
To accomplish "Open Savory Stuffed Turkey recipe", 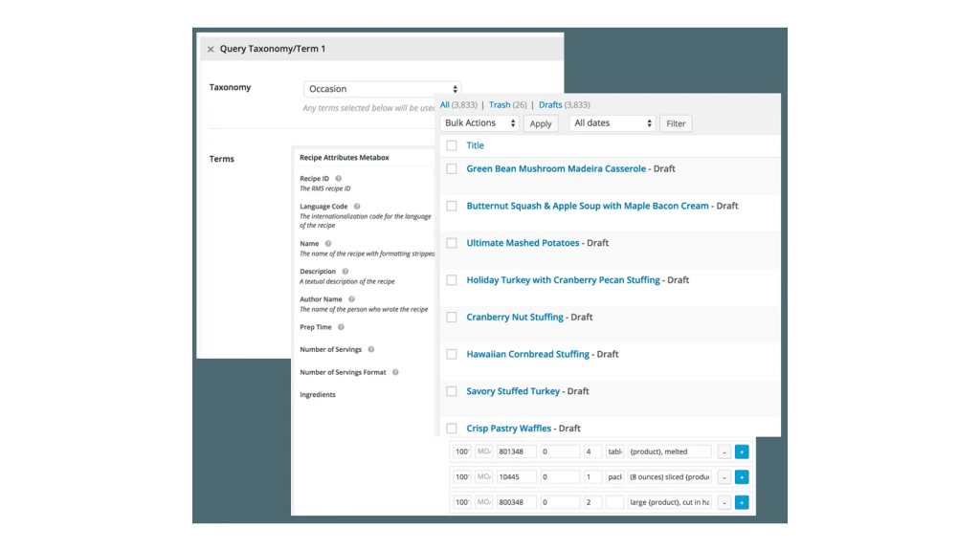I will click(513, 391).
